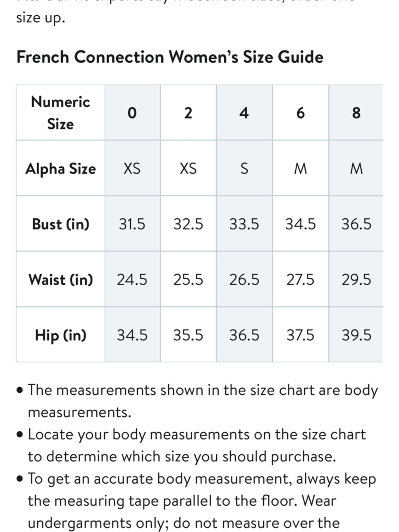Select the 31.5 bust measurement cell
Viewport: 399px width, 532px height.
click(132, 223)
